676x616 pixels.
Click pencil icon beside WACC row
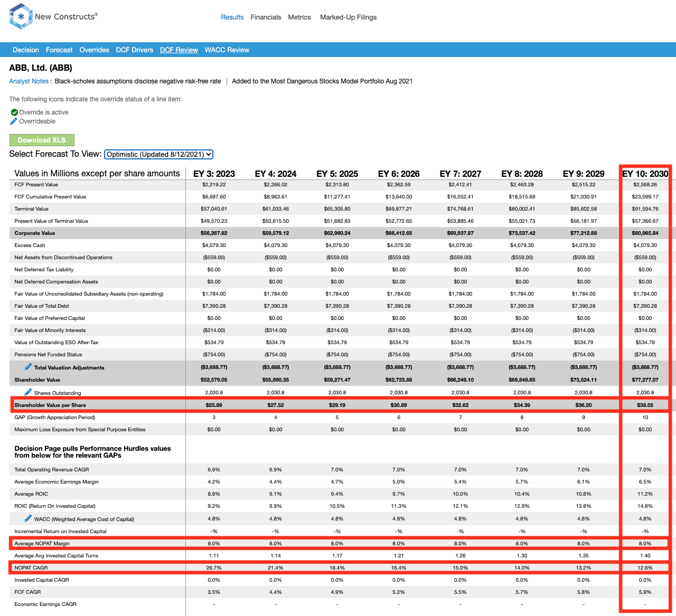tap(28, 518)
